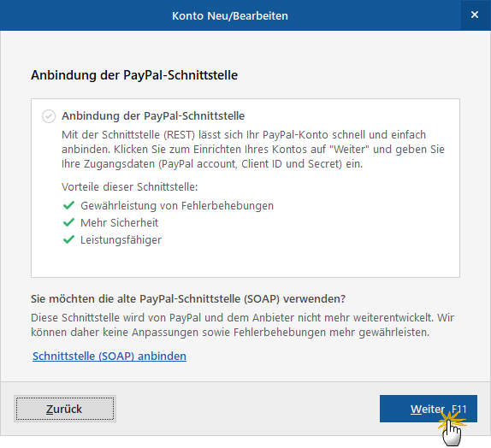Image resolution: width=491 pixels, height=448 pixels.
Task: Click the green checkmark beside Mehr Sicherheit
Action: [68, 222]
